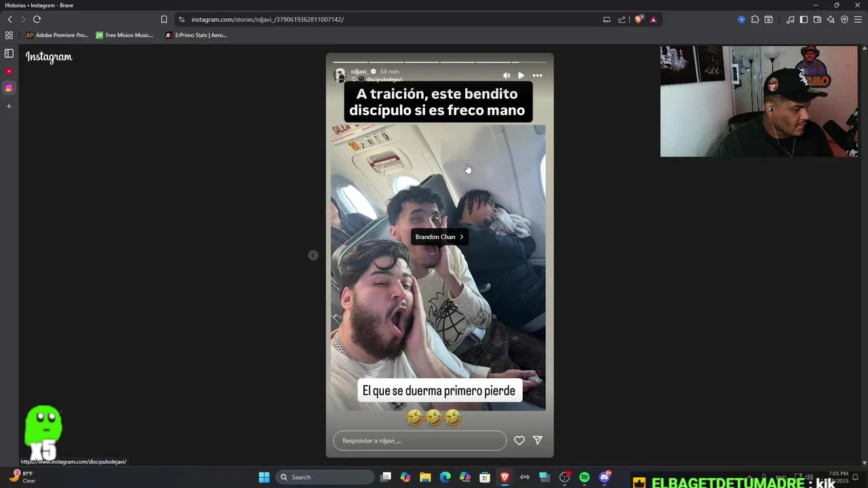Open the tab search icon in toolbar
The width and height of the screenshot is (868, 488).
point(768,20)
